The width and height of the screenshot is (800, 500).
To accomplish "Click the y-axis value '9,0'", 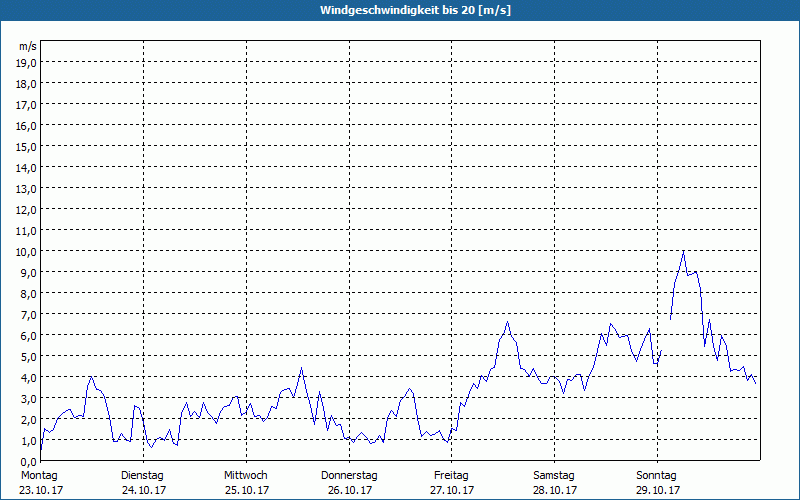I will [30, 273].
